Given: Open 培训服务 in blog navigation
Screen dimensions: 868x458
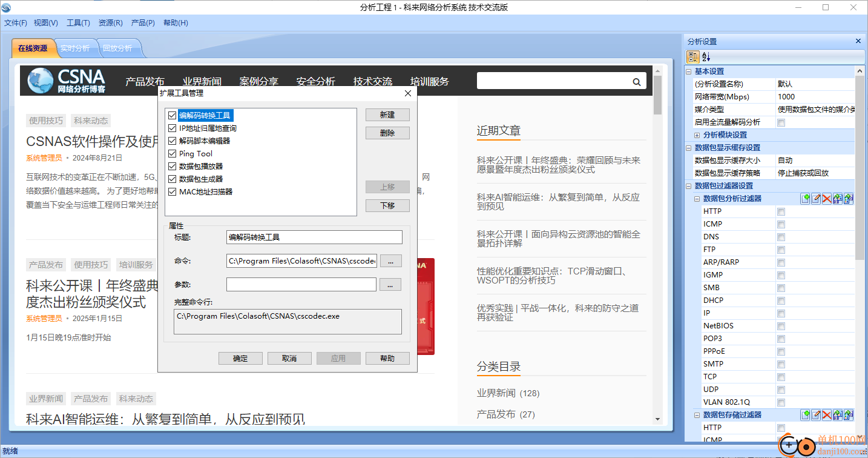Looking at the screenshot, I should pos(429,82).
